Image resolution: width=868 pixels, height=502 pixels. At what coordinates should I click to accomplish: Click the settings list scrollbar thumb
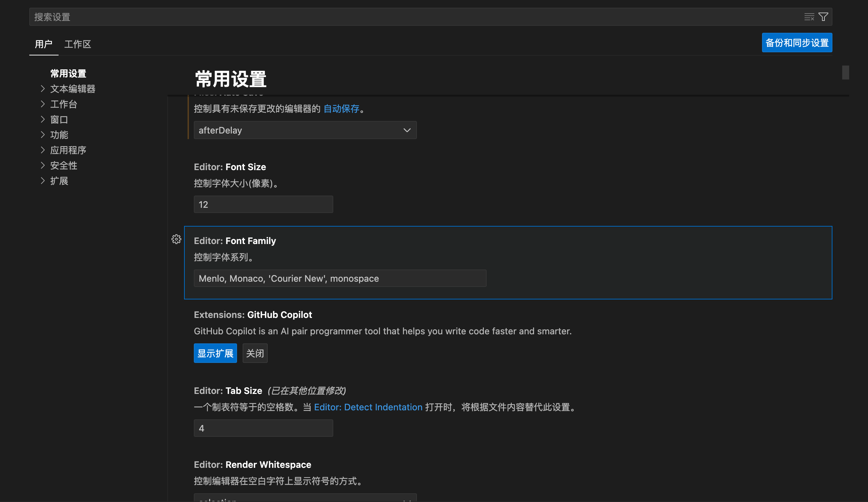(845, 73)
